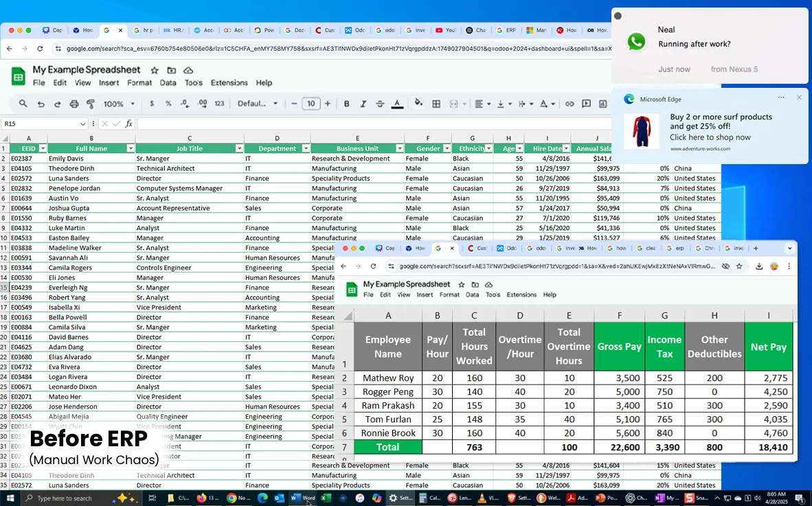Open Word from the Windows taskbar
Image resolution: width=812 pixels, height=506 pixels.
click(x=303, y=498)
